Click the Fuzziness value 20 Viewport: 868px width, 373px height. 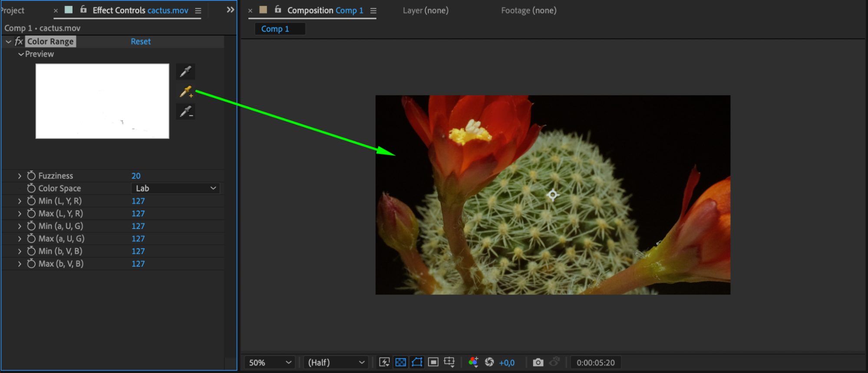(x=136, y=176)
